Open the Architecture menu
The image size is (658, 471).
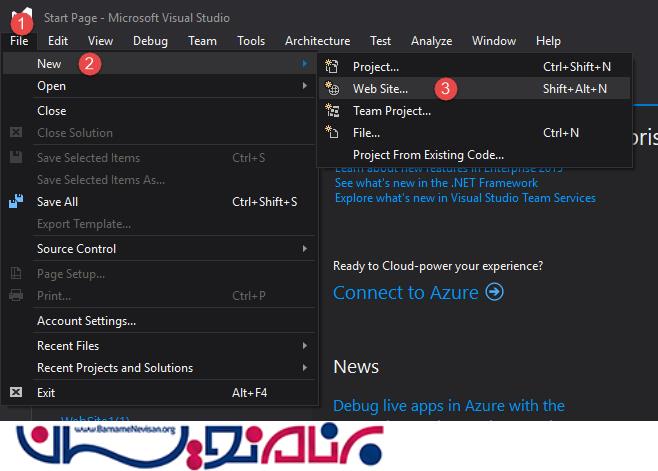317,41
